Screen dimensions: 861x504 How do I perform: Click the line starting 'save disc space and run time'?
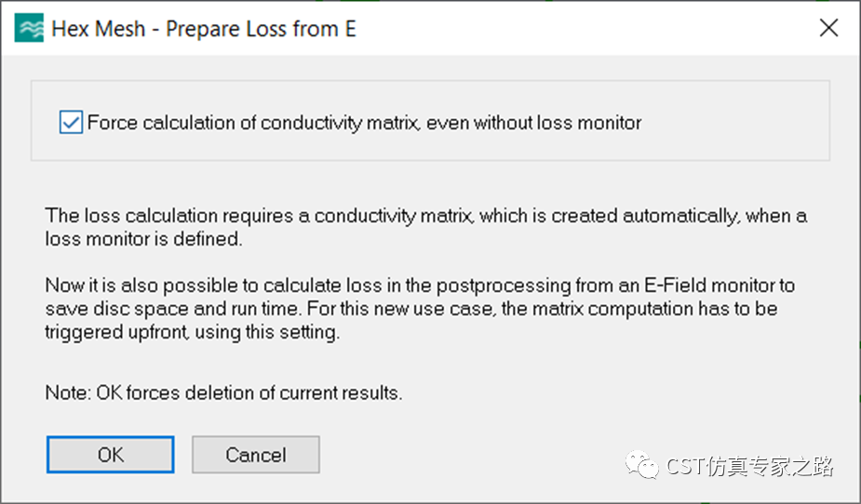[x=411, y=309]
